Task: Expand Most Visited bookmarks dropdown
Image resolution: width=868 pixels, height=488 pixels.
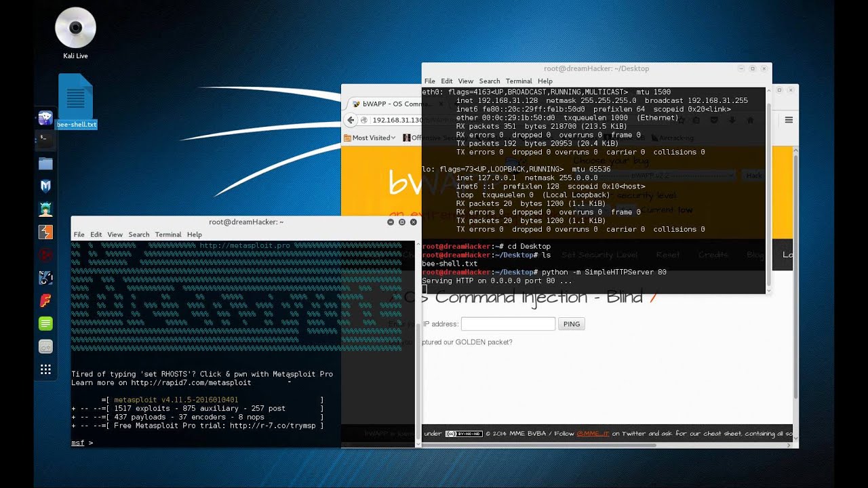Action: pos(370,138)
